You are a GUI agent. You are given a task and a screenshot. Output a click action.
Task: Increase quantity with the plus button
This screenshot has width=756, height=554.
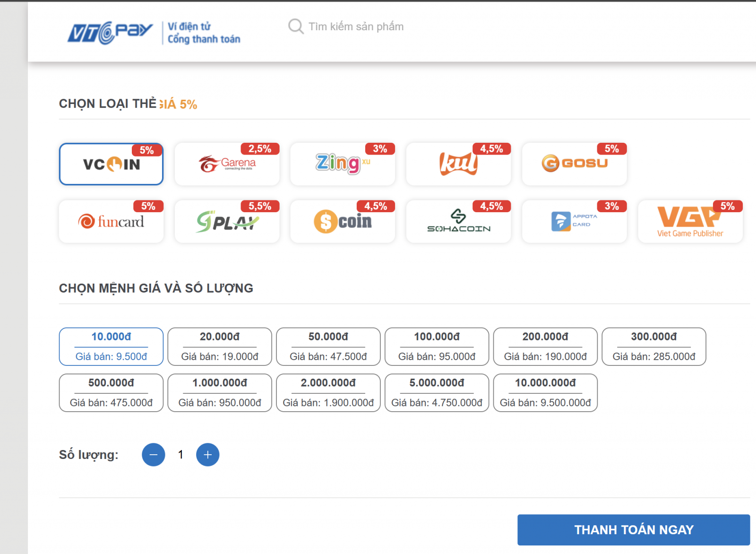click(207, 455)
